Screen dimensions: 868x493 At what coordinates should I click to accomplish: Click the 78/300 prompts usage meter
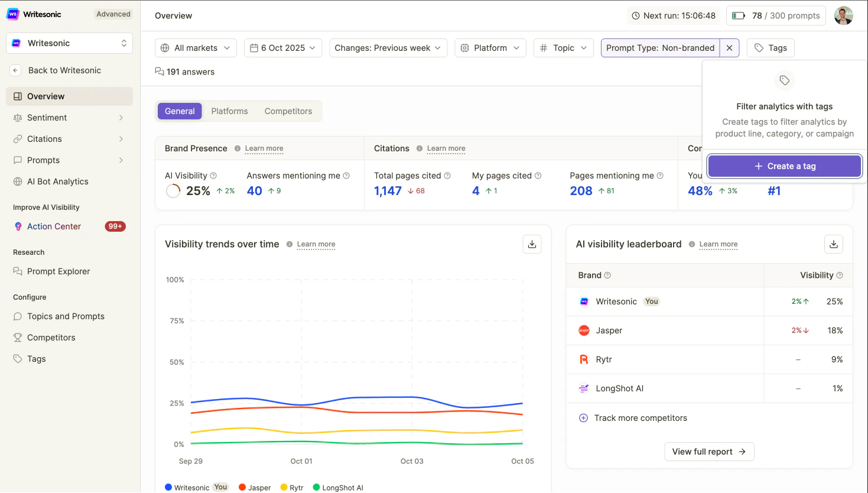[776, 15]
